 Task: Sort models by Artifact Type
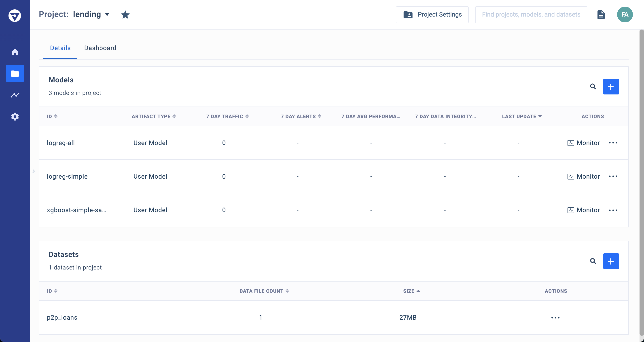[154, 116]
